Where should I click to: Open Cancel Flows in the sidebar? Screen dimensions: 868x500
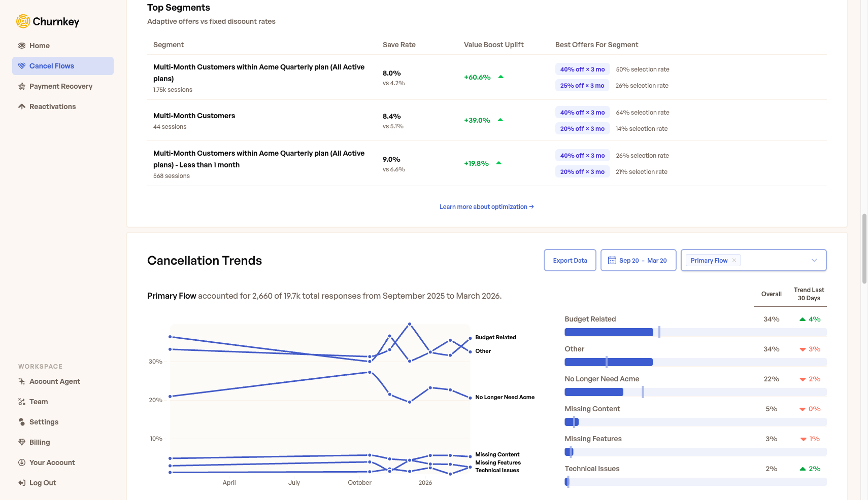[x=52, y=66]
